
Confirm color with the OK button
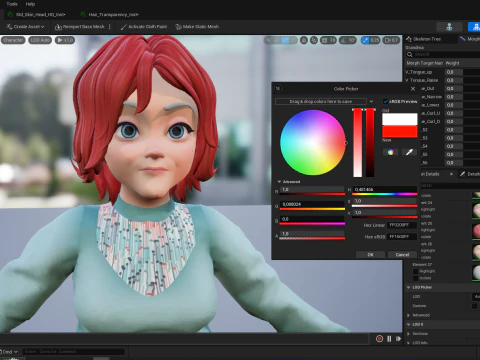click(370, 255)
